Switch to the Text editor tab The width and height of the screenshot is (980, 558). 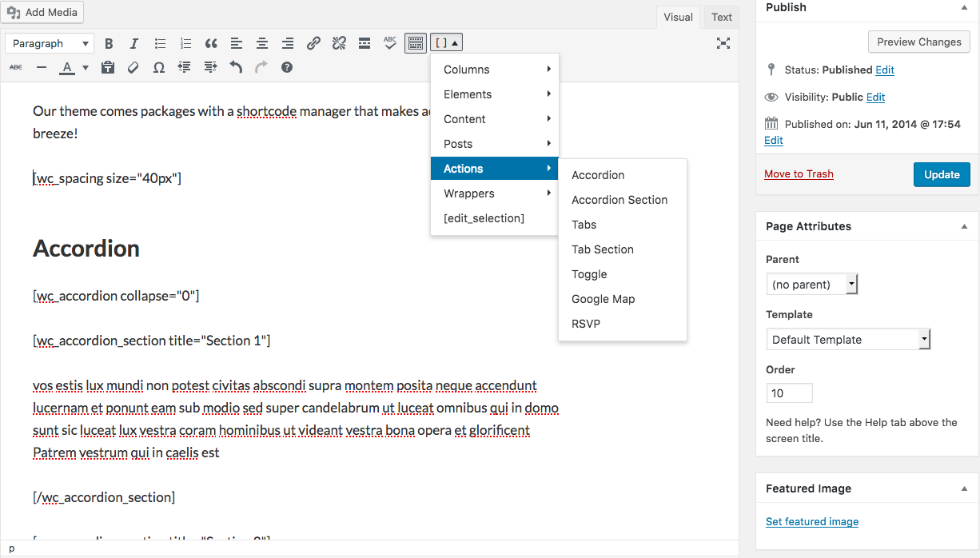(x=722, y=17)
